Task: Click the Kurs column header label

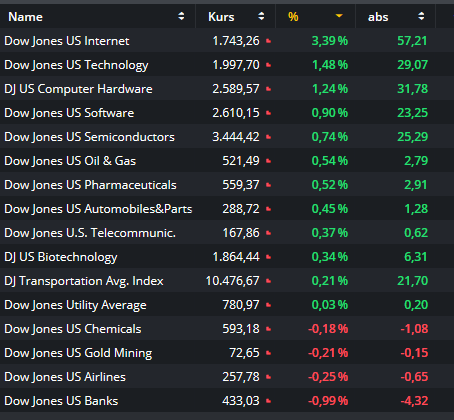Action: coord(221,17)
